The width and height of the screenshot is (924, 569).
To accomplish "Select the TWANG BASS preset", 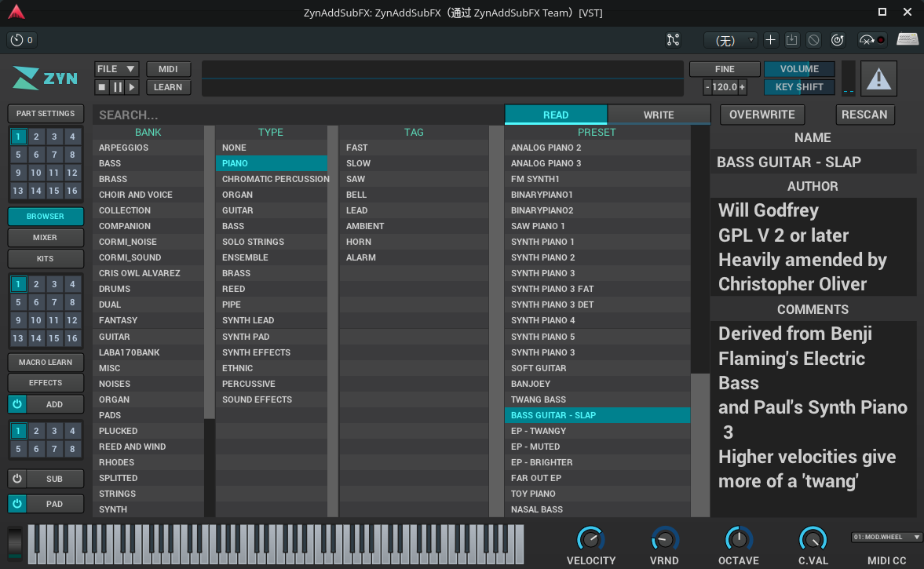I will click(597, 399).
